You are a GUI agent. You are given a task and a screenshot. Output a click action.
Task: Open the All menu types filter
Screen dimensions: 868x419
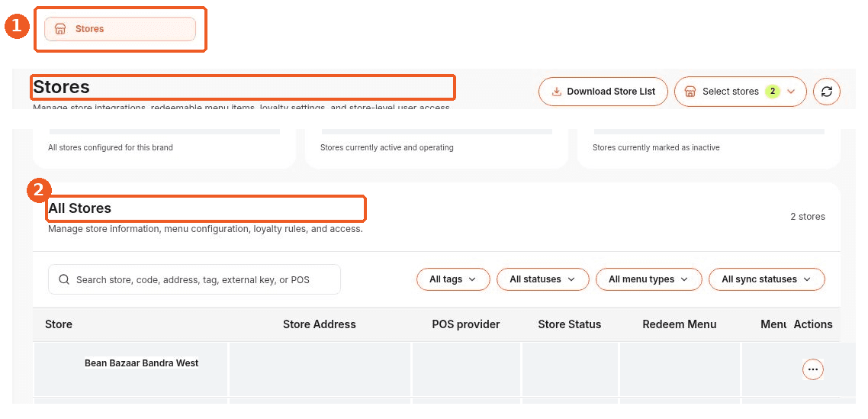649,279
